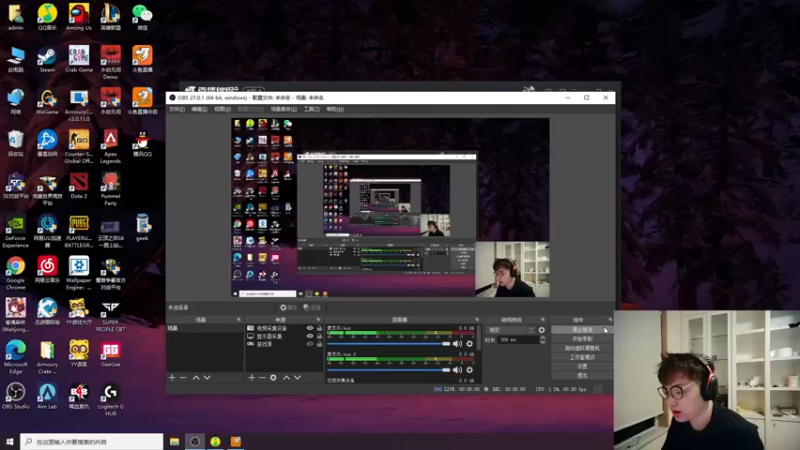
Task: Remove selected scene with minus icon
Action: (183, 378)
